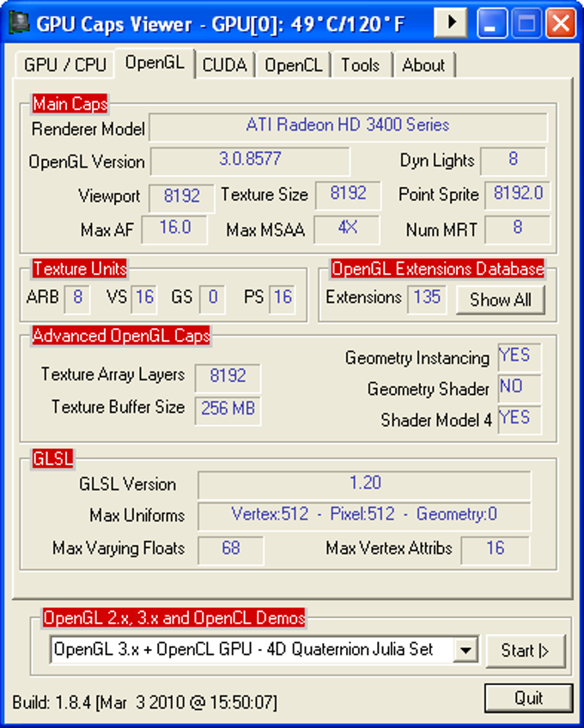Select the Texture Size value 8192
This screenshot has width=584, height=728.
[348, 195]
